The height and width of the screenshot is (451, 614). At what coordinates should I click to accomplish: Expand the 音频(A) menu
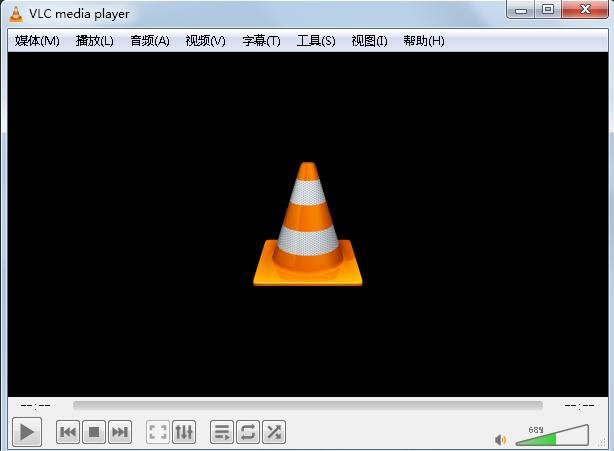coord(150,41)
